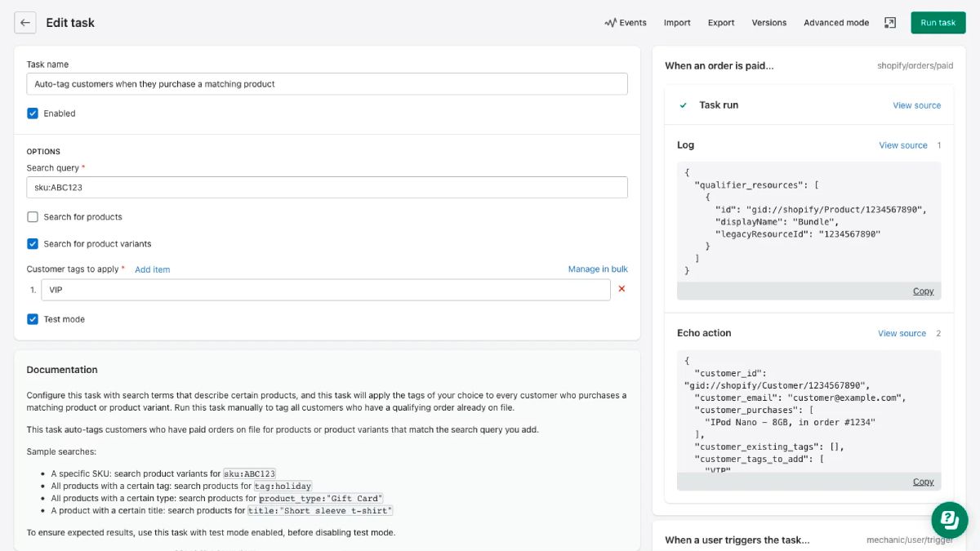Click Add item link for tags

[x=153, y=269]
